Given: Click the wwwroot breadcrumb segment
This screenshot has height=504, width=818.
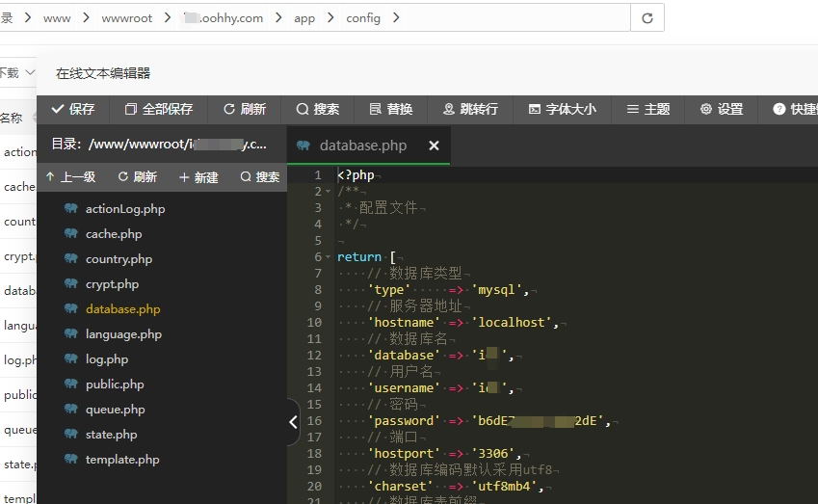Looking at the screenshot, I should 127,18.
